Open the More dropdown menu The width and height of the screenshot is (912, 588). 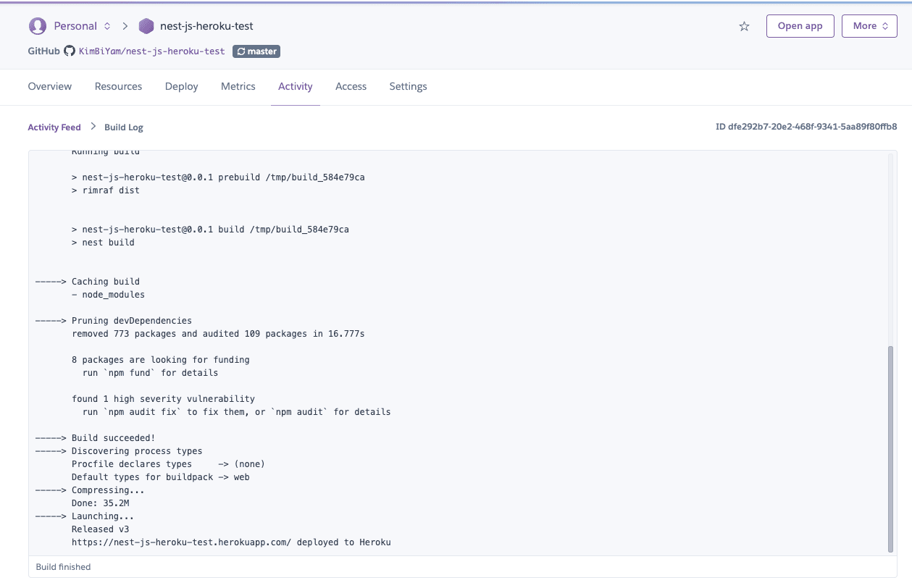click(x=869, y=26)
